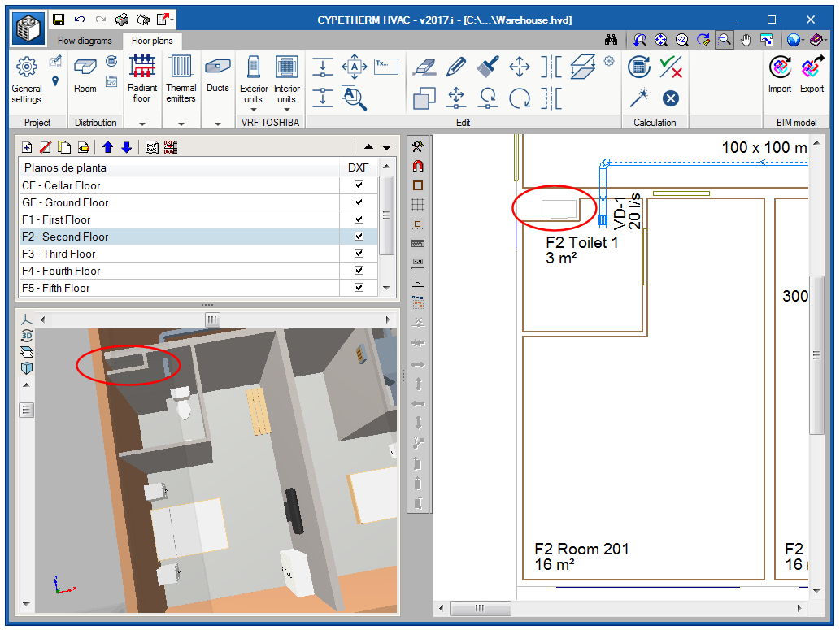Open the Exterior units dropdown
The image size is (840, 630).
coord(254,110)
